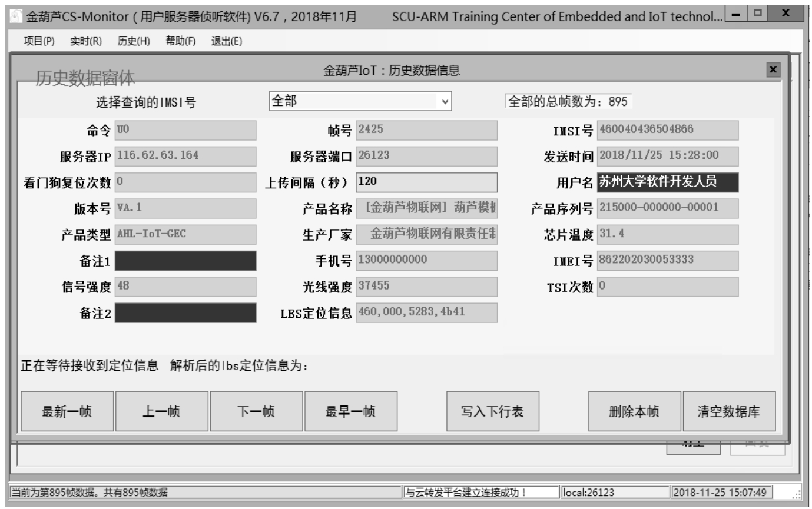Click the 备注1 field
This screenshot has height=509, width=812.
click(x=185, y=260)
